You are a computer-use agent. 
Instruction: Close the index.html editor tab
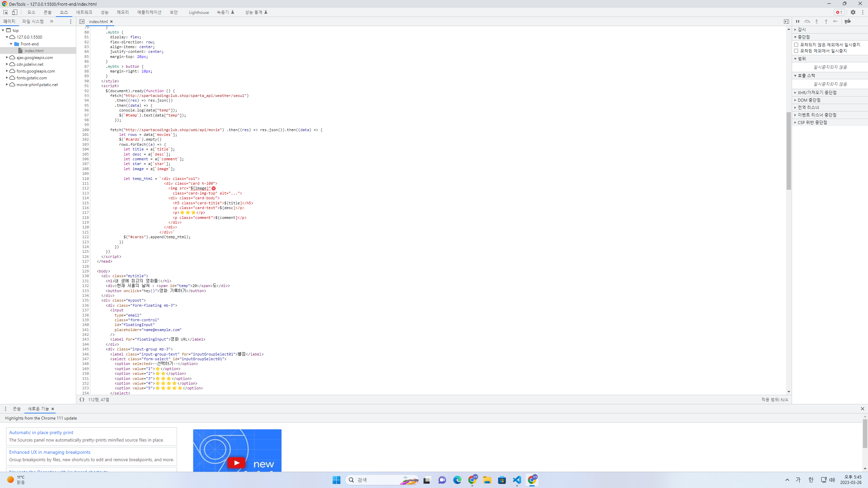coord(111,21)
